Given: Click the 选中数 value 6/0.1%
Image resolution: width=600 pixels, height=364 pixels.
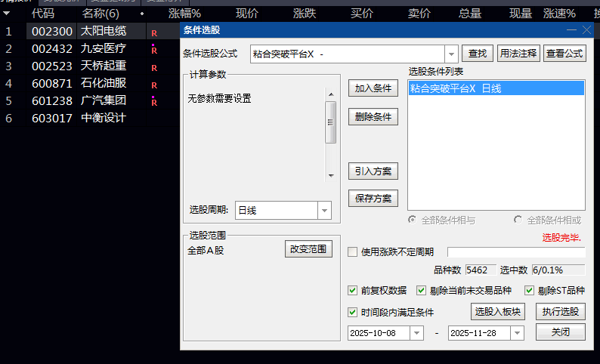Looking at the screenshot, I should click(558, 270).
